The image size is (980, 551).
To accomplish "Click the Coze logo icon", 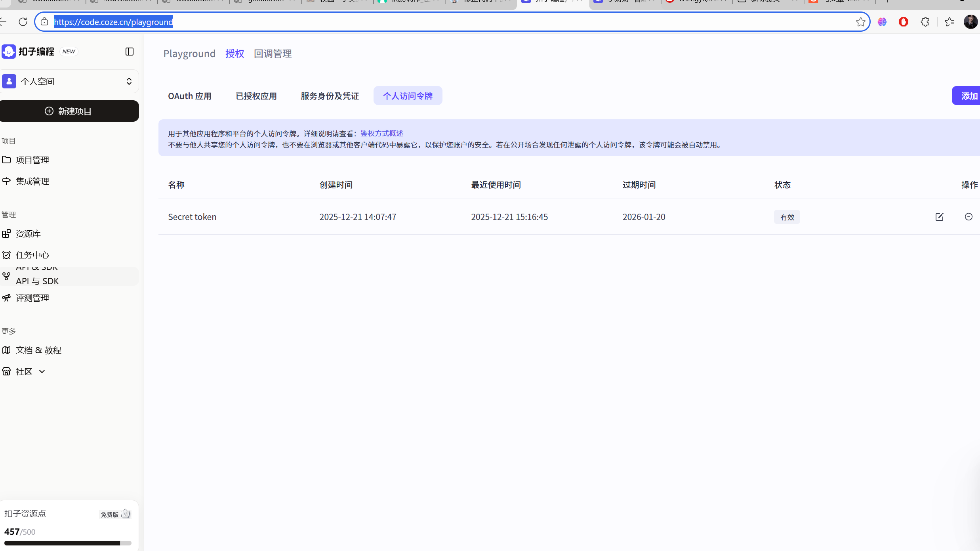I will coord(9,52).
